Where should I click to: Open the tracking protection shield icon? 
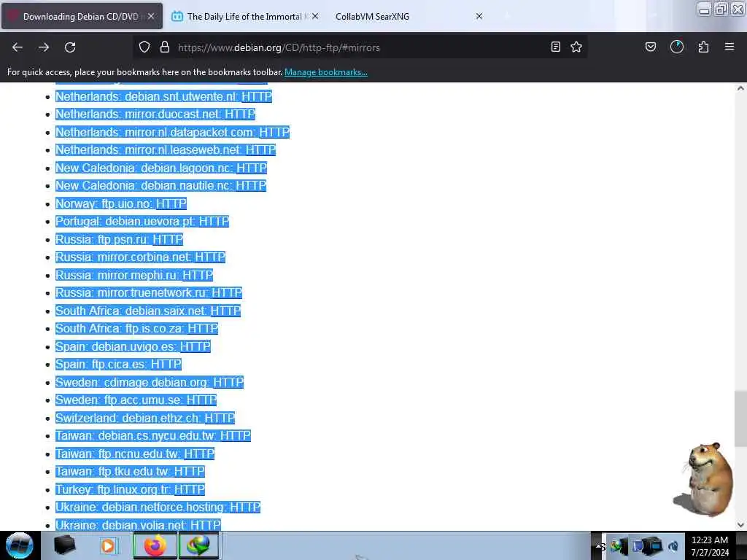(144, 47)
